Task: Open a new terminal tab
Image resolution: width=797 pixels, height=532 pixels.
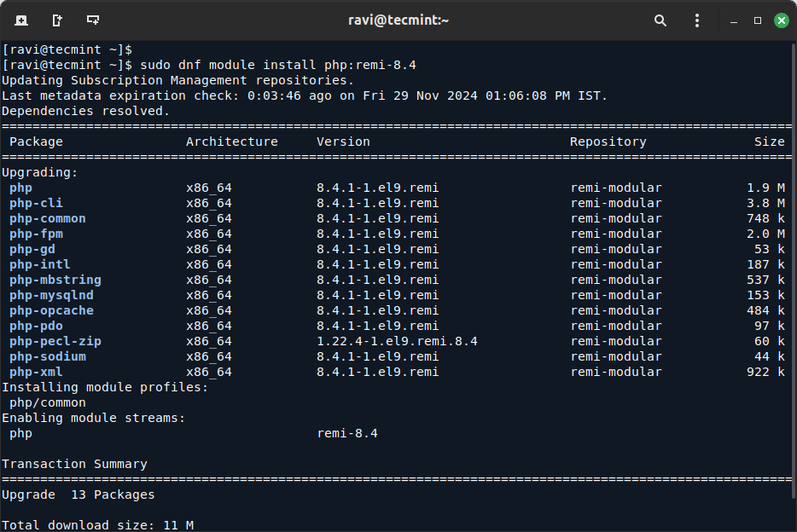Action: coord(21,20)
